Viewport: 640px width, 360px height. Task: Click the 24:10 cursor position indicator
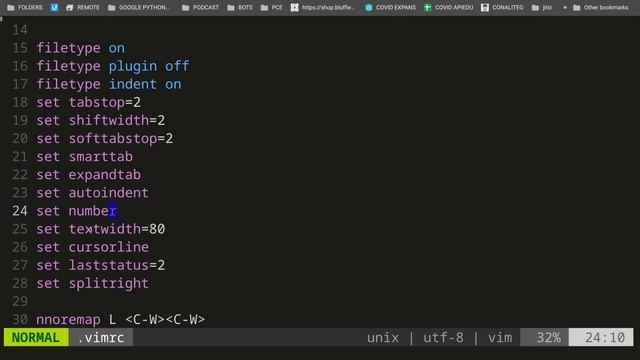click(601, 338)
